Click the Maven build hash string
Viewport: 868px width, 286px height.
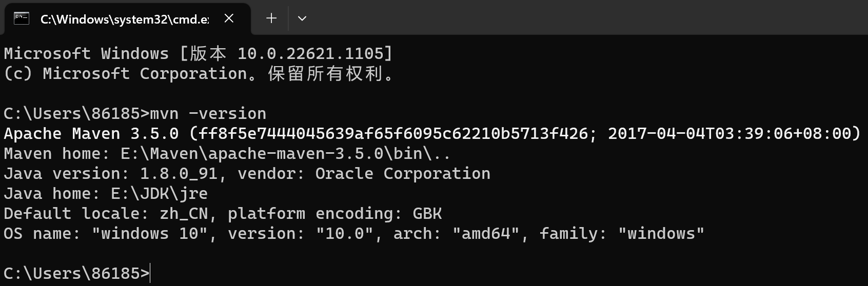[393, 134]
